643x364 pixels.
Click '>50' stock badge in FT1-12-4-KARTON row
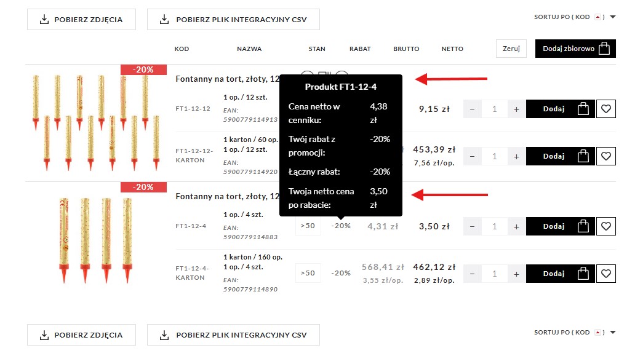pos(308,273)
